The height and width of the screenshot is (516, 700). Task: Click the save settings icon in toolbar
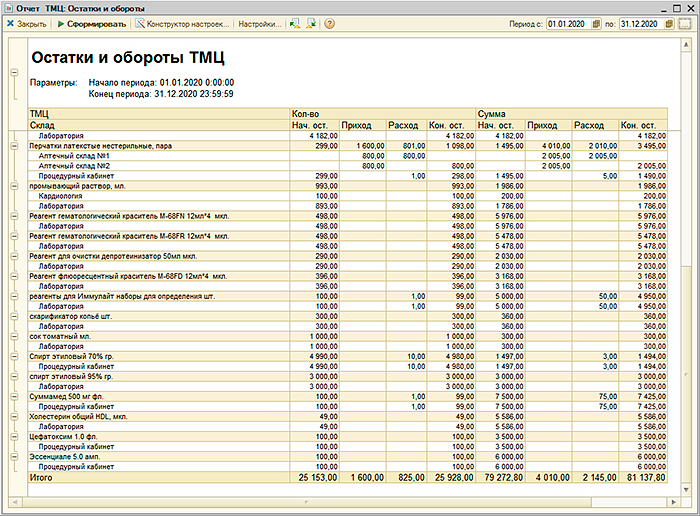[x=311, y=22]
